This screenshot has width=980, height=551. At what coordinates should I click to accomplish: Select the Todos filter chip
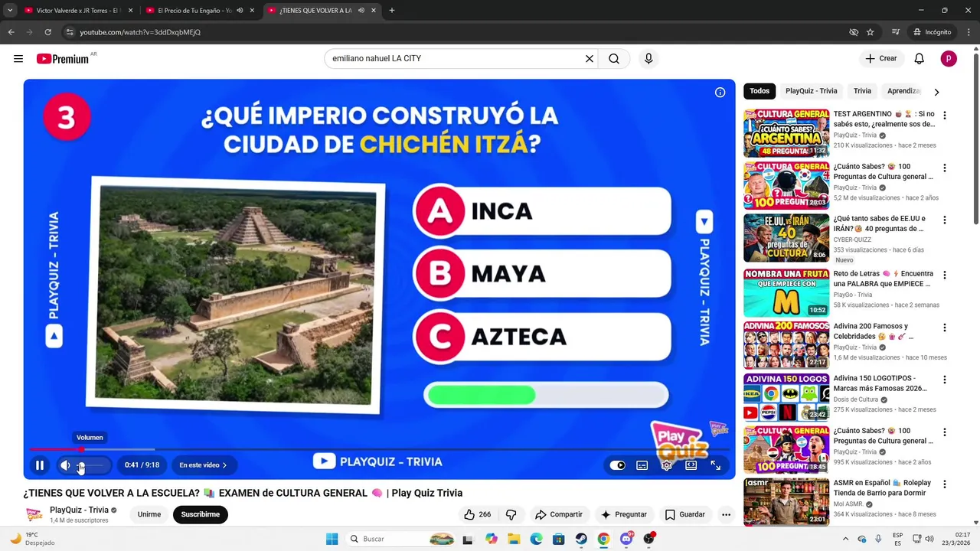(x=759, y=91)
